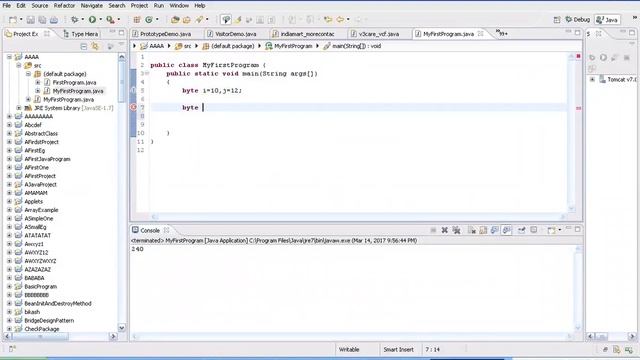Click Remove Launch X icon in Console
Image resolution: width=640 pixels, height=360 pixels.
pyautogui.click(x=444, y=230)
